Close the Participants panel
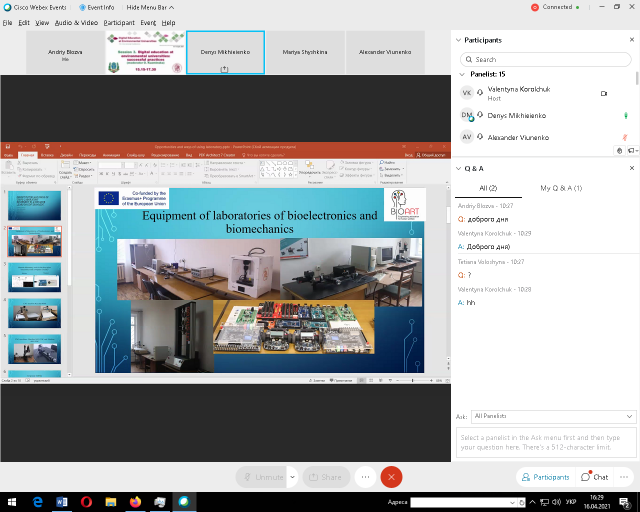The width and height of the screenshot is (640, 512). (x=629, y=40)
